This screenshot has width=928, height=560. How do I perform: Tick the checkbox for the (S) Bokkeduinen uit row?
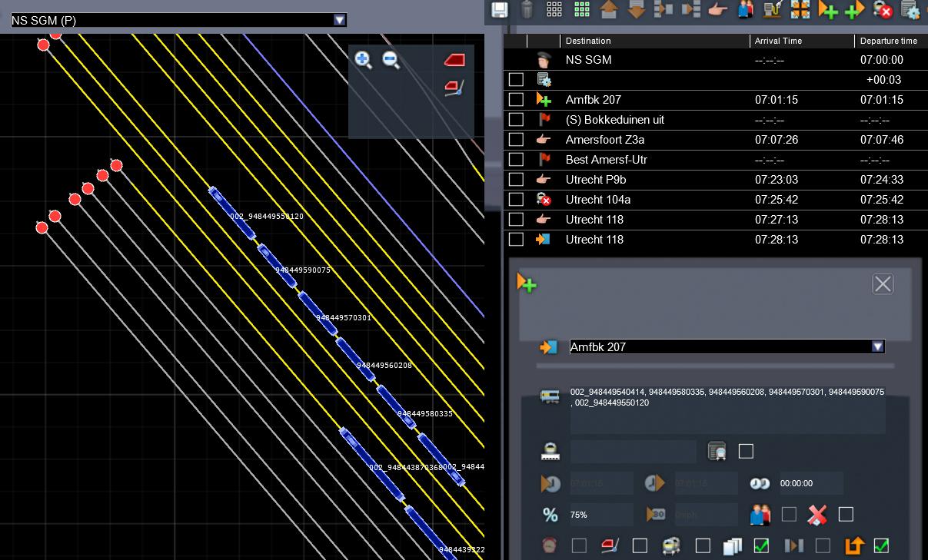[x=516, y=119]
